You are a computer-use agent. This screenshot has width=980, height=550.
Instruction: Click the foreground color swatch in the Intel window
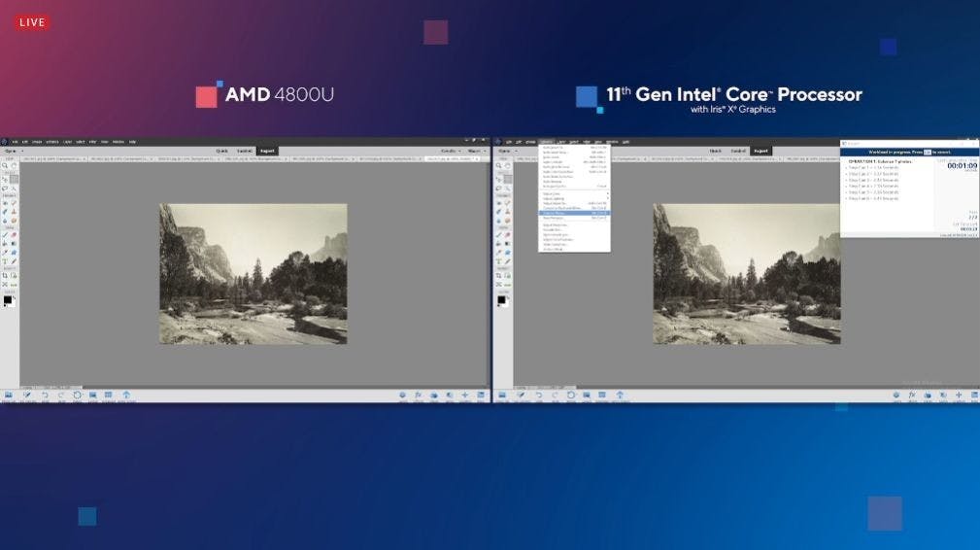coord(501,300)
